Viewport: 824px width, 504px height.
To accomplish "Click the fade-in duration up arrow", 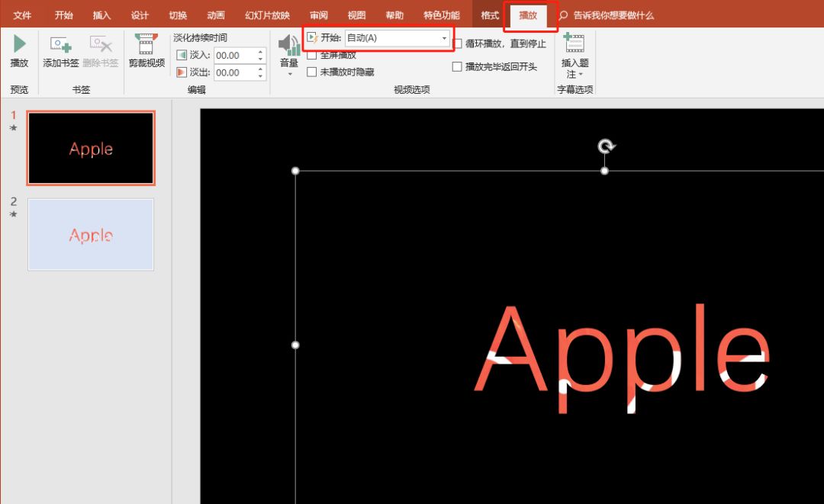I will tap(261, 51).
